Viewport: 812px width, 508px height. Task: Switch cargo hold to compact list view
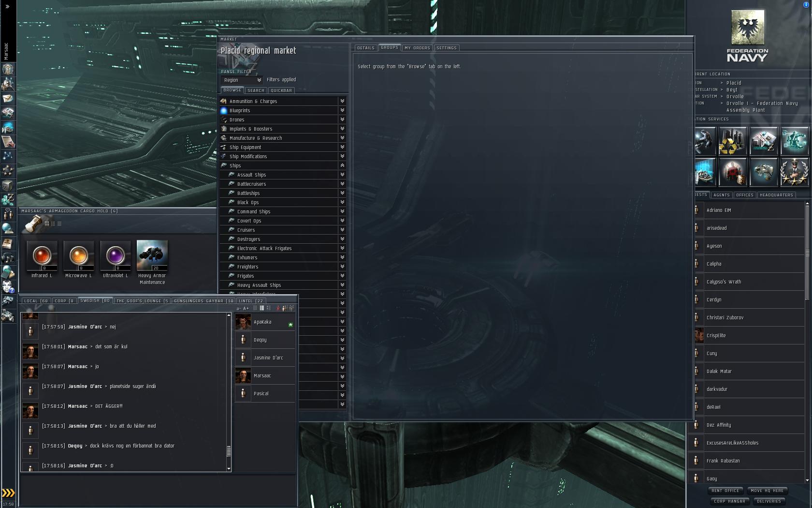(59, 224)
